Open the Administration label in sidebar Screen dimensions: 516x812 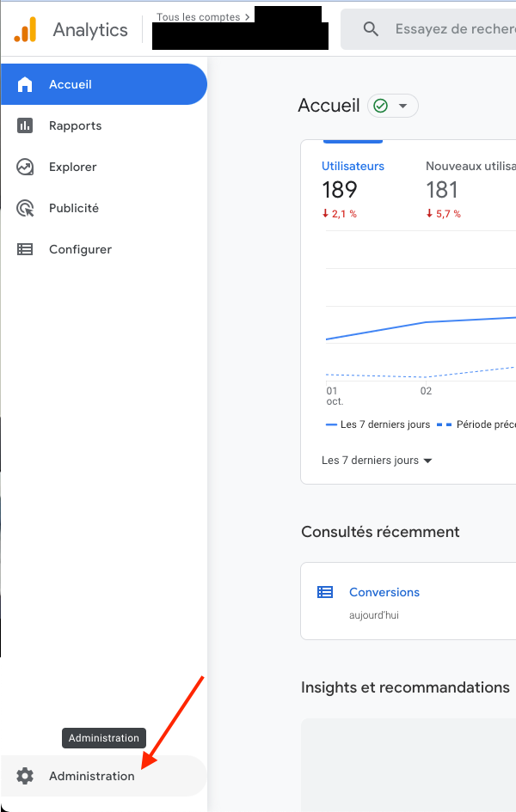click(x=92, y=776)
